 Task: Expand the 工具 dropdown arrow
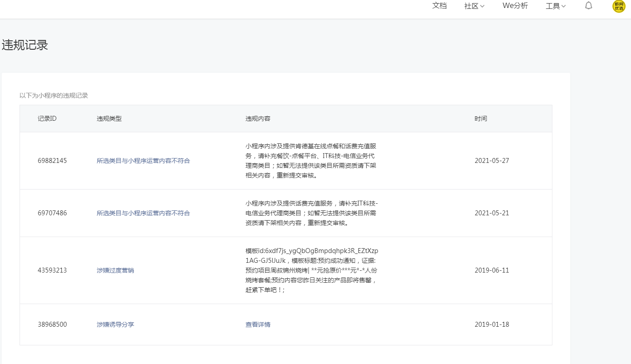point(564,6)
